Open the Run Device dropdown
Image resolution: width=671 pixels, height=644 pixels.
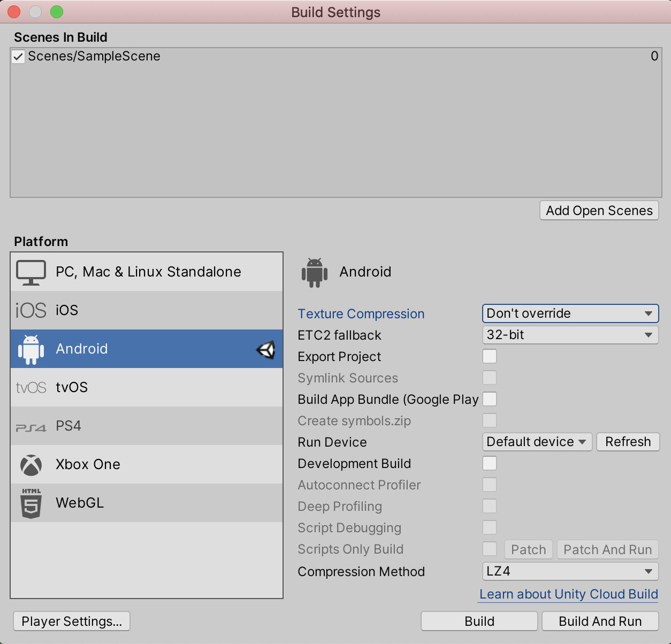coord(537,442)
